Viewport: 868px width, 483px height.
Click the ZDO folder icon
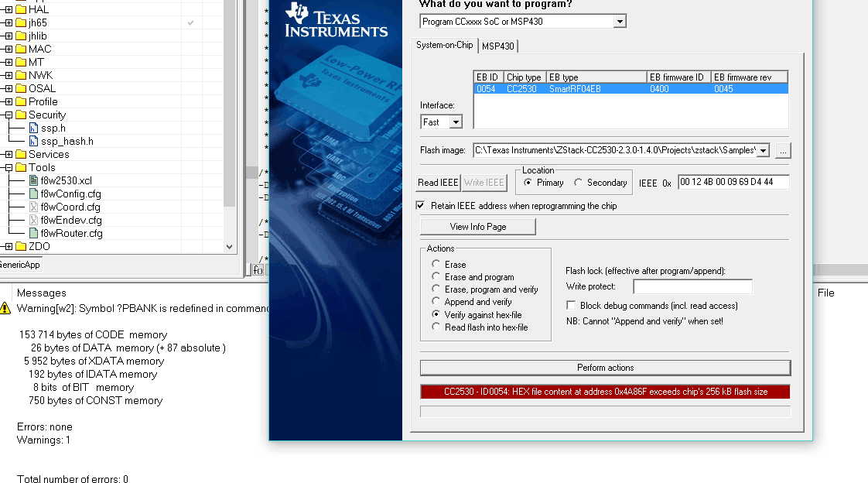pos(21,246)
